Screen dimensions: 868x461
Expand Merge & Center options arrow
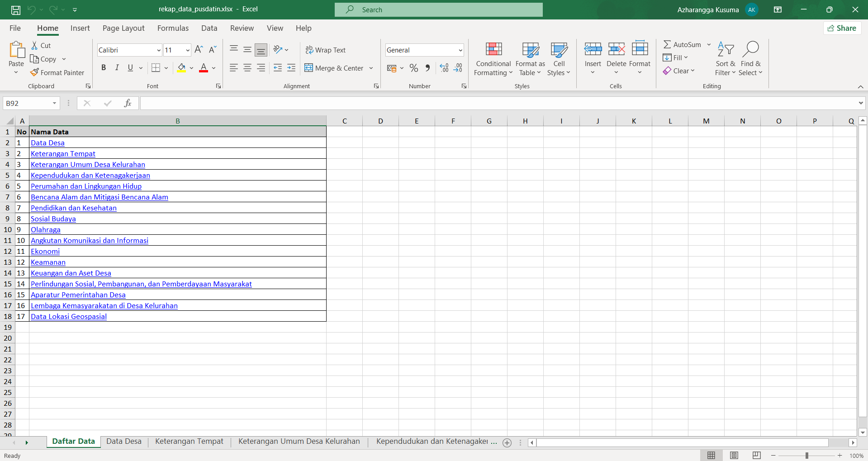pyautogui.click(x=371, y=68)
